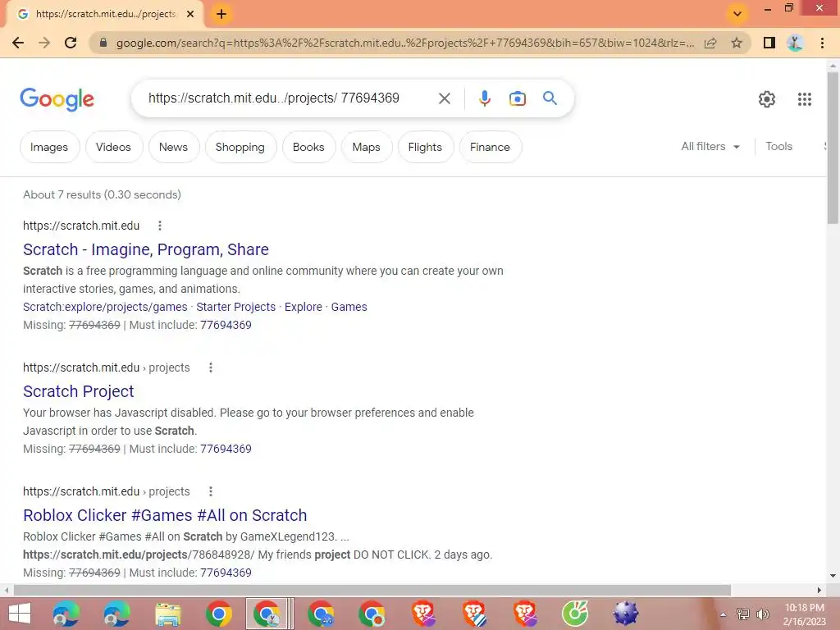Click the horizontal scrollbar right arrow

coord(819,590)
